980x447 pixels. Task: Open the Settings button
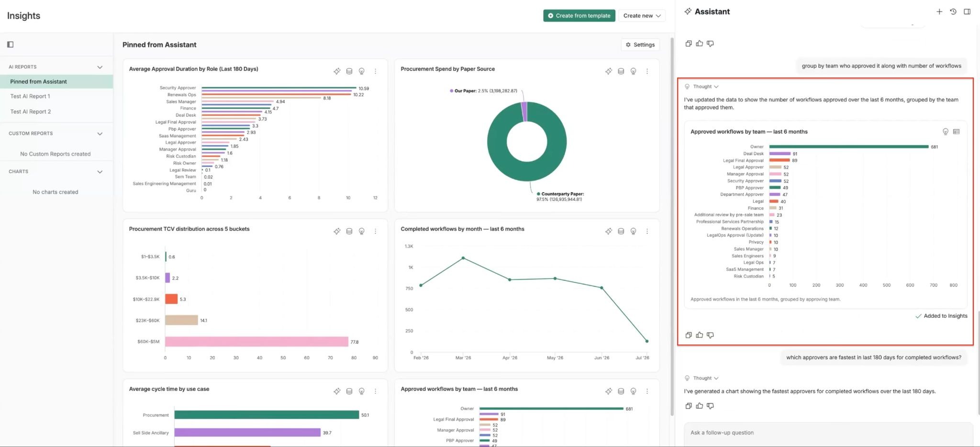640,45
